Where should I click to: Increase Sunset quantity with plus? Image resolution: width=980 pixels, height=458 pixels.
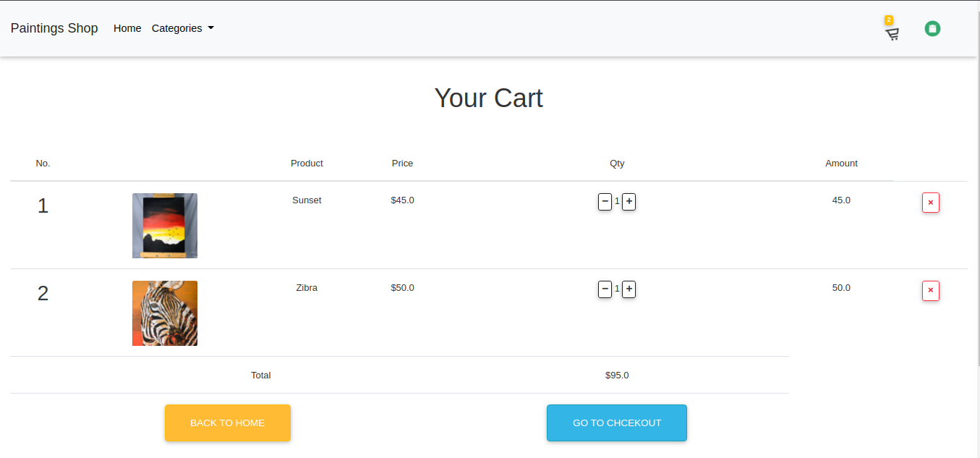629,202
